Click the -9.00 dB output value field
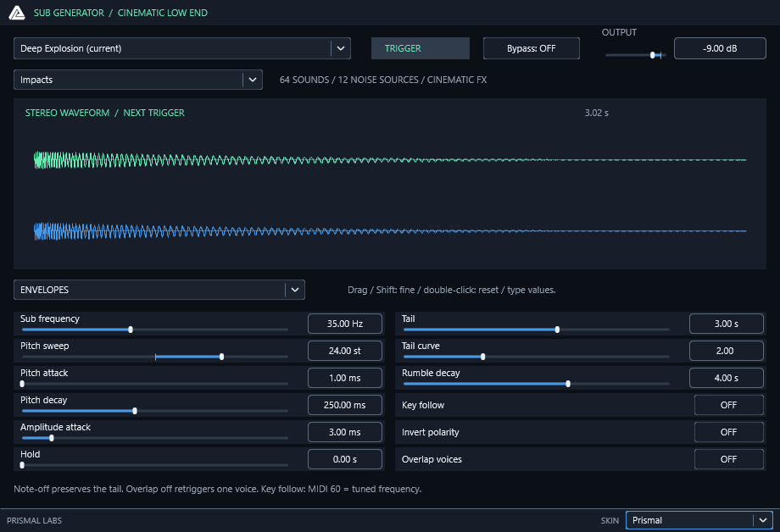The width and height of the screenshot is (780, 532). 720,48
